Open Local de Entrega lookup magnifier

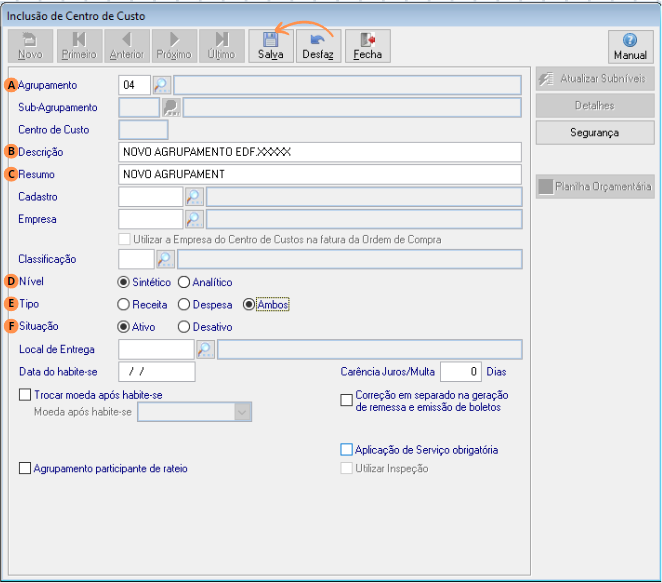point(206,350)
